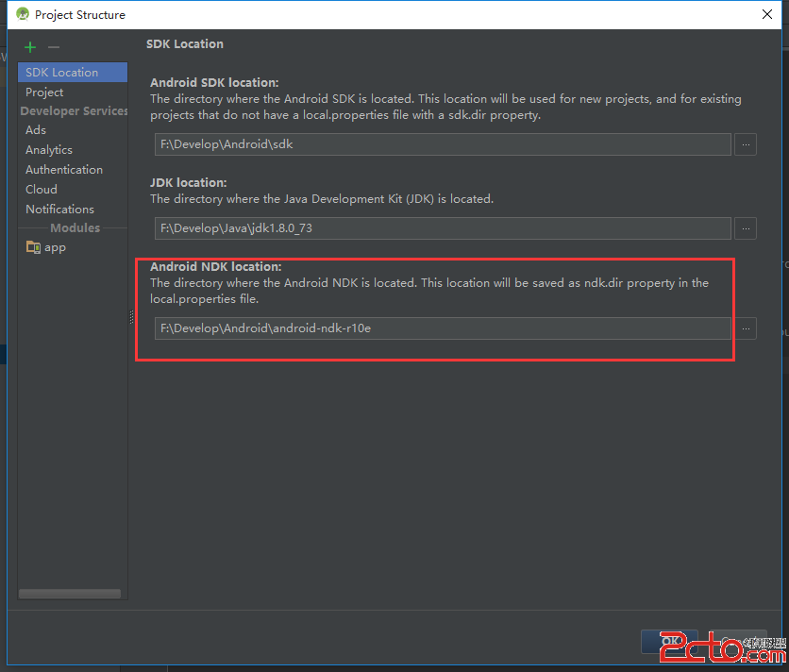Click the green plus add-module icon
The height and width of the screenshot is (672, 789).
(x=30, y=47)
